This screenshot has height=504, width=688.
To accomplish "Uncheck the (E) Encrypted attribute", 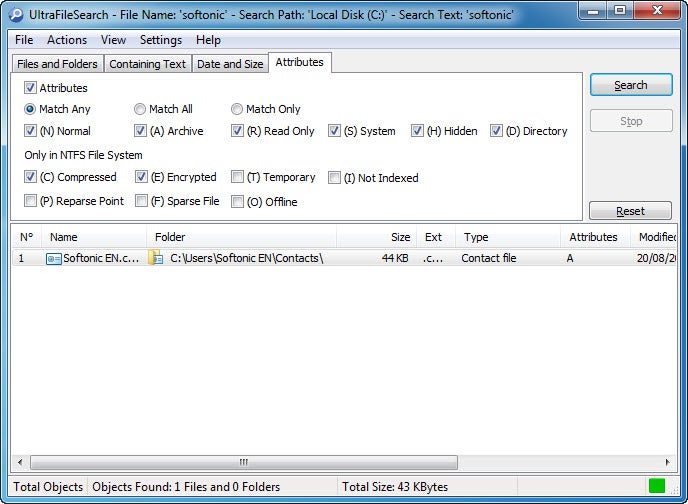I will click(x=141, y=177).
